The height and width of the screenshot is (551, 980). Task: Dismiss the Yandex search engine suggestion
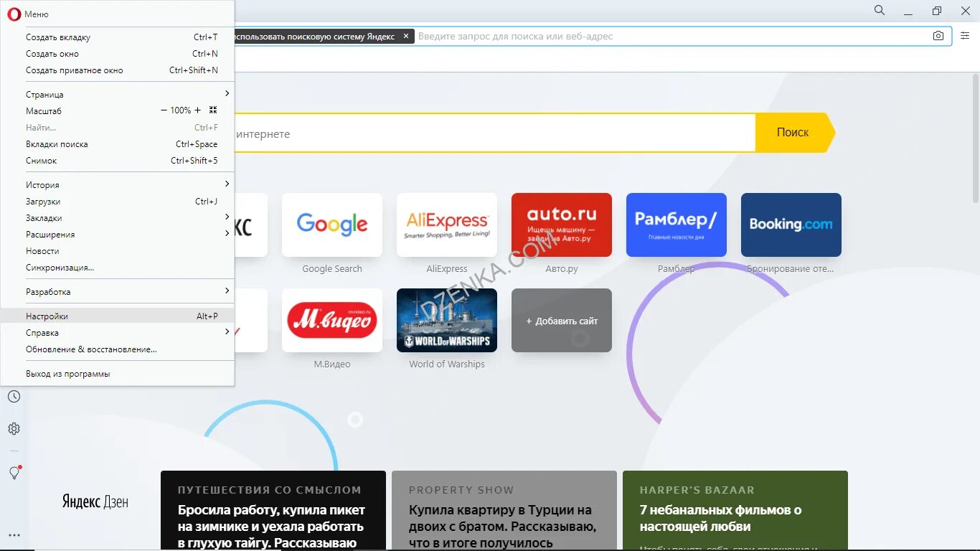406,36
